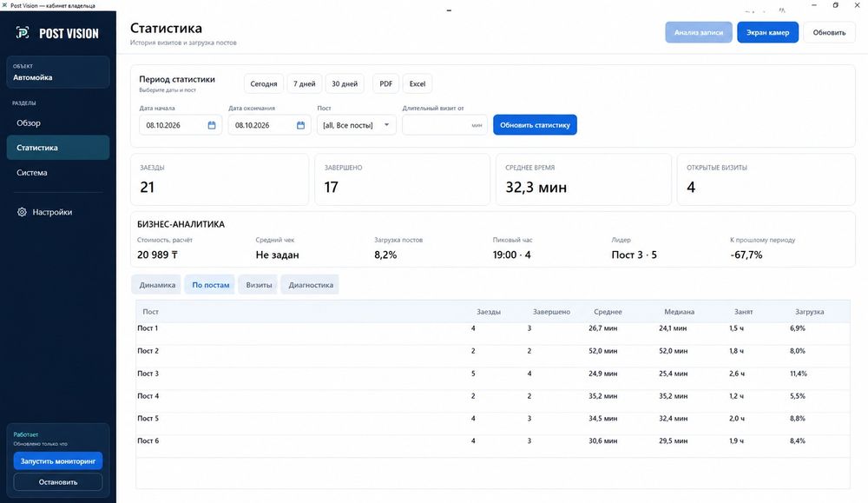Viewport: 868px width, 503px height.
Task: Open calendar picker for Дата начала
Action: click(212, 125)
